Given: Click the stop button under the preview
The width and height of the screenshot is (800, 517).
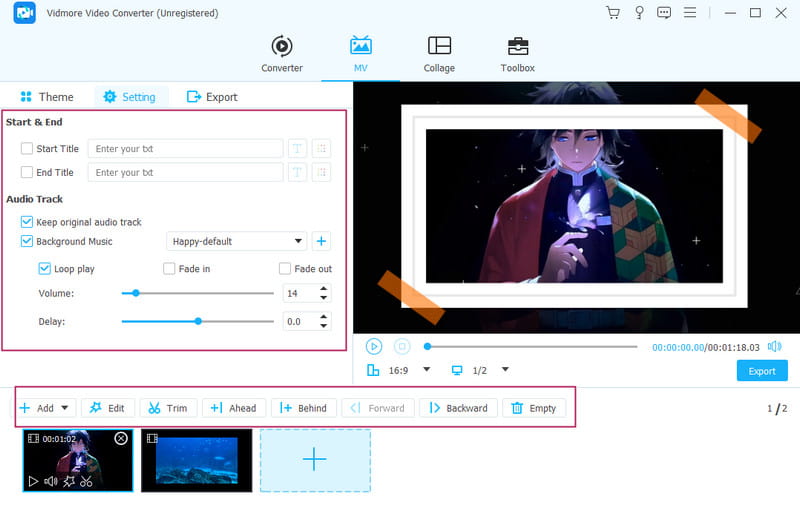Looking at the screenshot, I should click(x=402, y=346).
